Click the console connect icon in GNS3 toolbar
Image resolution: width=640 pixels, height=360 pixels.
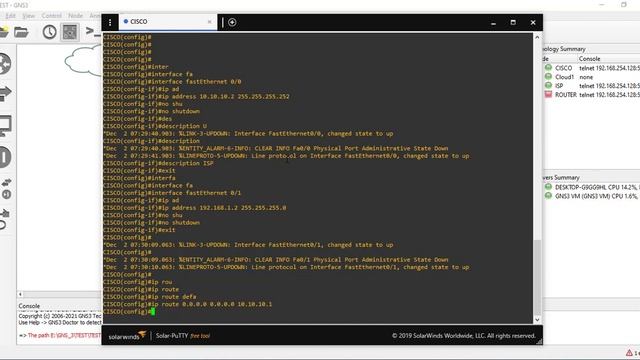point(93,31)
